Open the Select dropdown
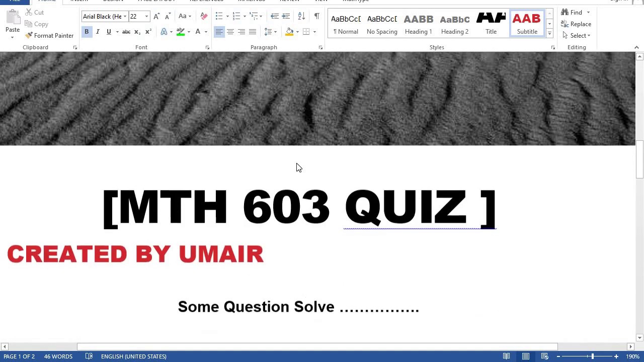The image size is (644, 362). 577,36
